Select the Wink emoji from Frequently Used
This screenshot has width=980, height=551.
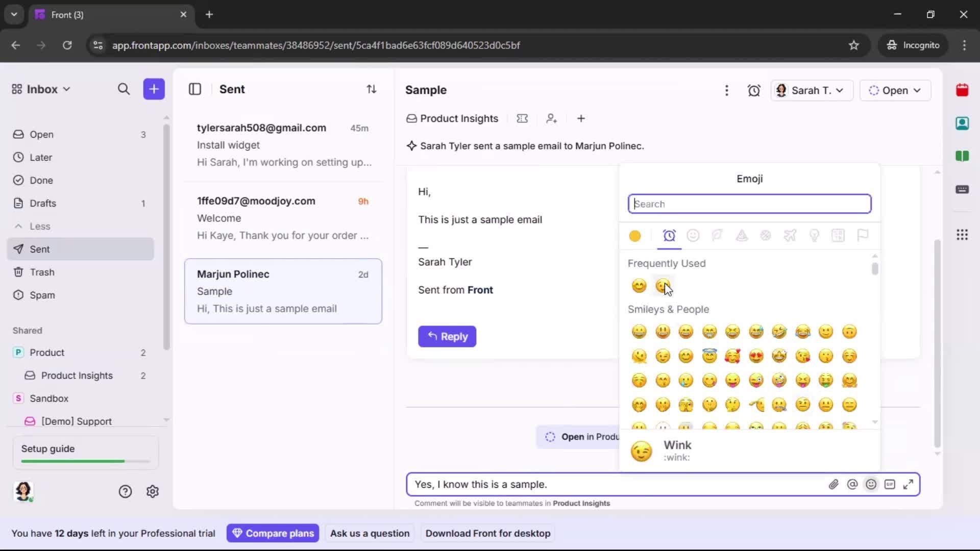[x=662, y=286]
